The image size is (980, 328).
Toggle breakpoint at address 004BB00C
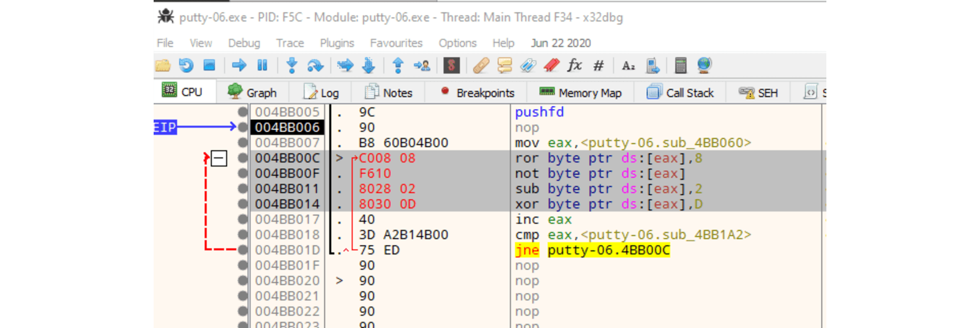point(243,158)
